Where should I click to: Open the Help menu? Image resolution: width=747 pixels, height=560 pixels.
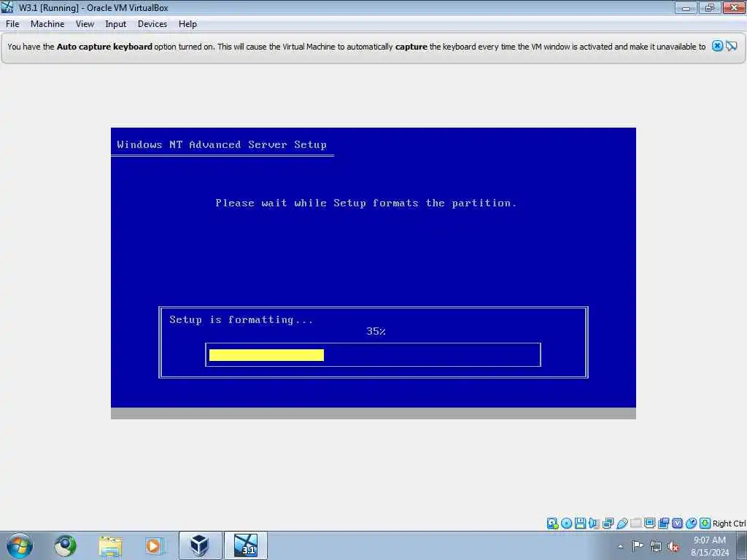(187, 24)
